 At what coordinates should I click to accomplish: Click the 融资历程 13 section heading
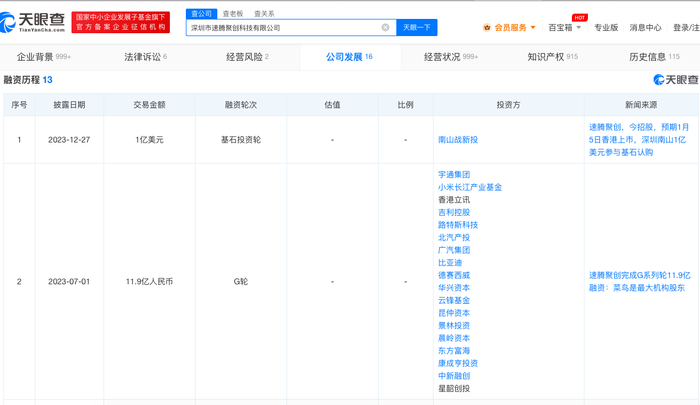tap(28, 80)
